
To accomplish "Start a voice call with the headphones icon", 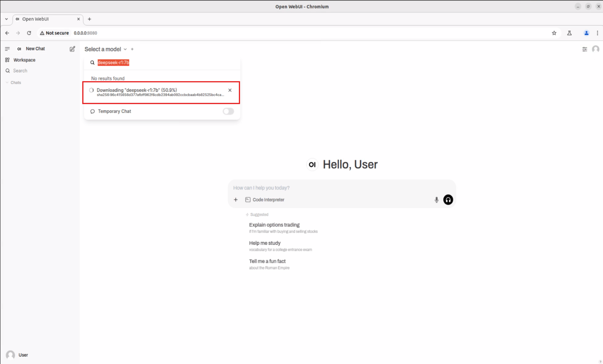I will tap(448, 199).
